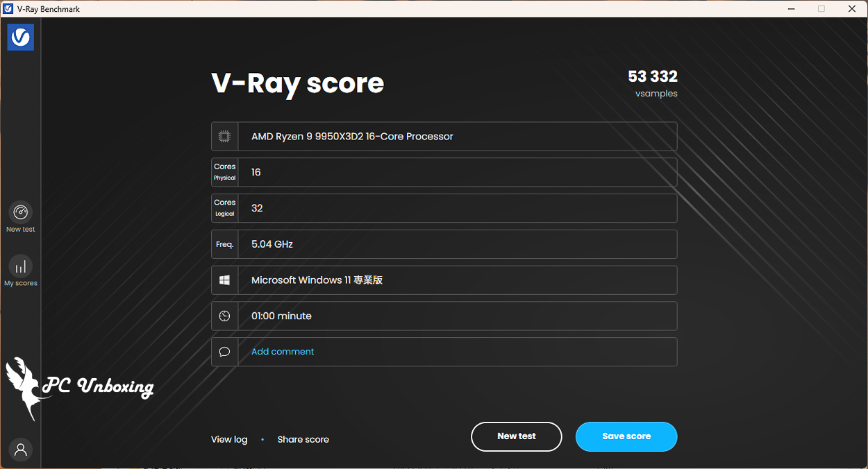Image resolution: width=868 pixels, height=469 pixels.
Task: Click the V-Ray Benchmark title bar icon
Action: (8, 9)
